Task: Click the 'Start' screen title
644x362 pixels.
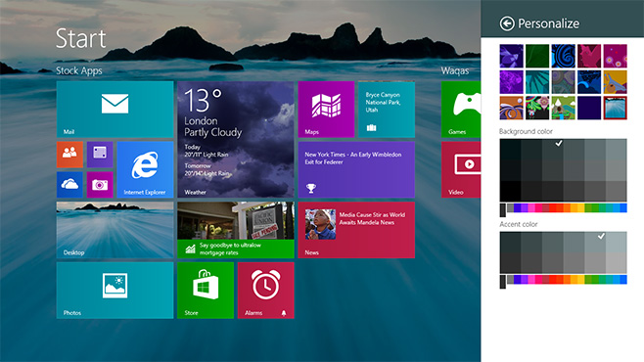Action: (x=81, y=38)
